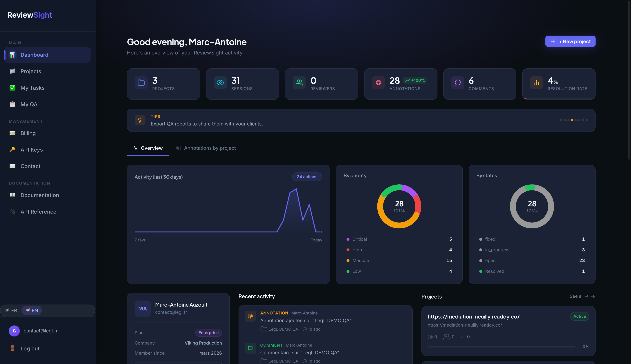Image resolution: width=631 pixels, height=364 pixels.
Task: Open Contact using the envelope icon
Action: [x=12, y=166]
